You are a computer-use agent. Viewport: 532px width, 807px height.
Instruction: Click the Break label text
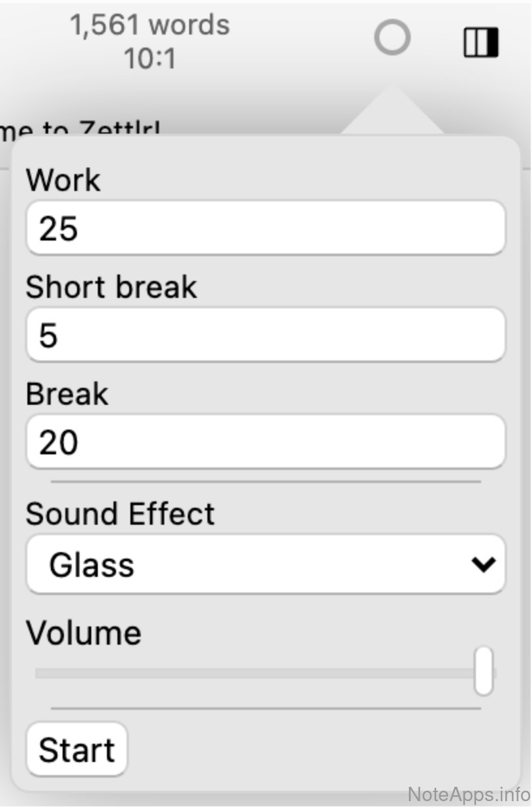[x=66, y=394]
